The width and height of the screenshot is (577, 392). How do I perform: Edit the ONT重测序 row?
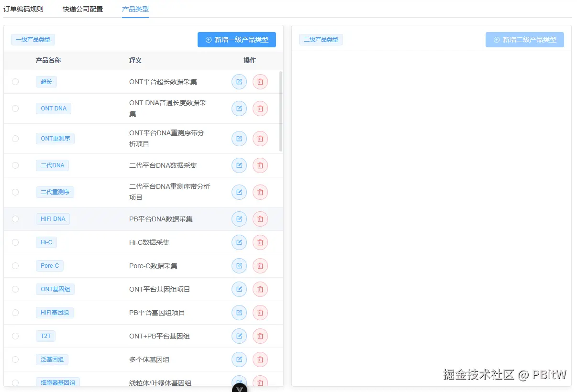click(x=239, y=139)
